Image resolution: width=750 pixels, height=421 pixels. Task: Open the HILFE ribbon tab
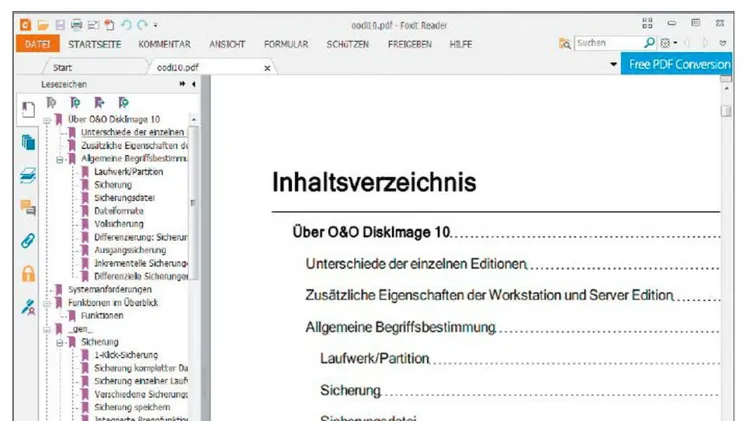(x=461, y=44)
